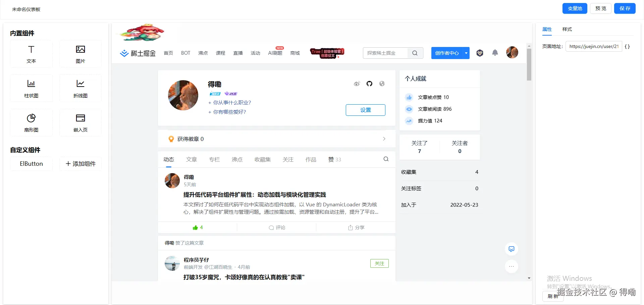This screenshot has height=305, width=644.
Task: Click the 设置 button on the profile
Action: point(365,110)
